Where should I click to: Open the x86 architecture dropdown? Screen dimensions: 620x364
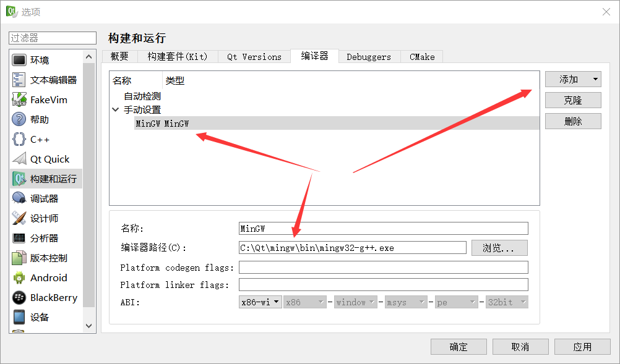point(305,302)
